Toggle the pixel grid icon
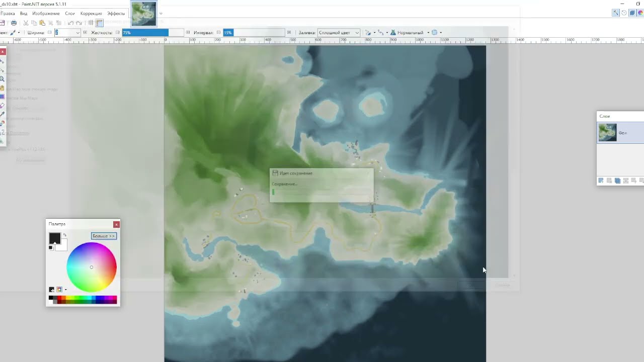The width and height of the screenshot is (644, 362). [91, 23]
